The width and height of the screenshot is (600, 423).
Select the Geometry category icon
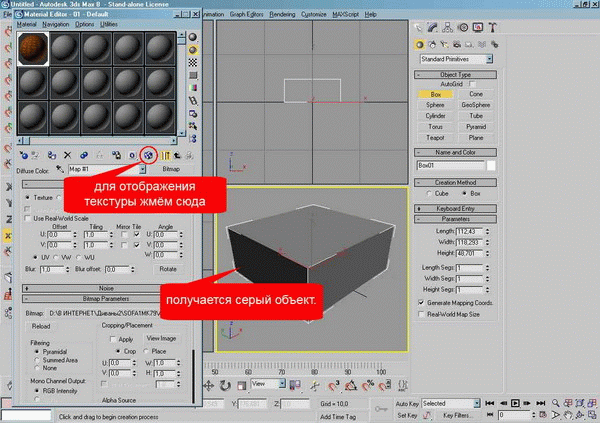(x=422, y=45)
